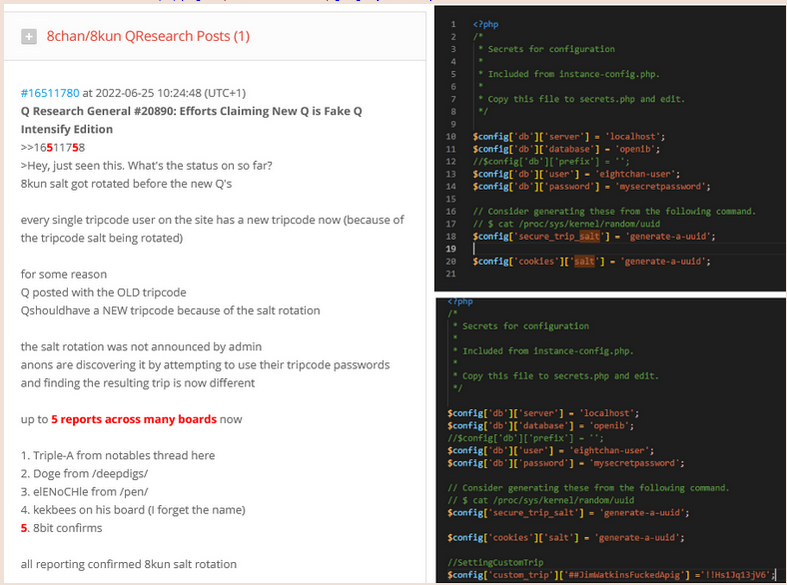The image size is (787, 585).
Task: Click the '<?php' tag in bottom code editor
Action: point(460,302)
